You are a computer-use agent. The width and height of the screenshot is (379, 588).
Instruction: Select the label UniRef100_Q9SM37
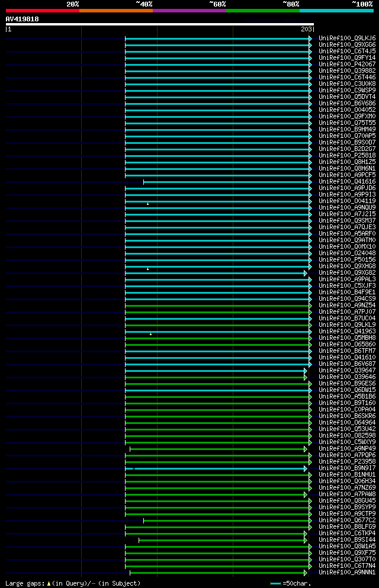point(347,220)
